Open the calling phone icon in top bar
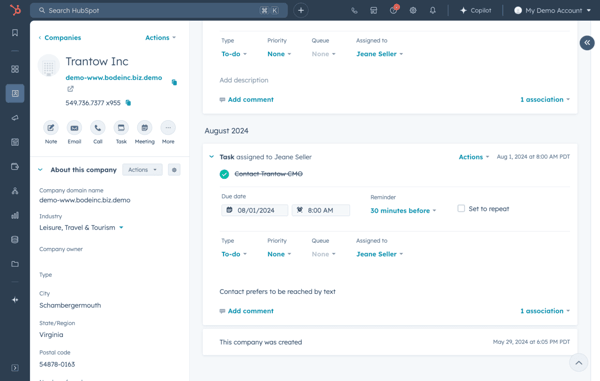This screenshot has width=600, height=381. [354, 10]
